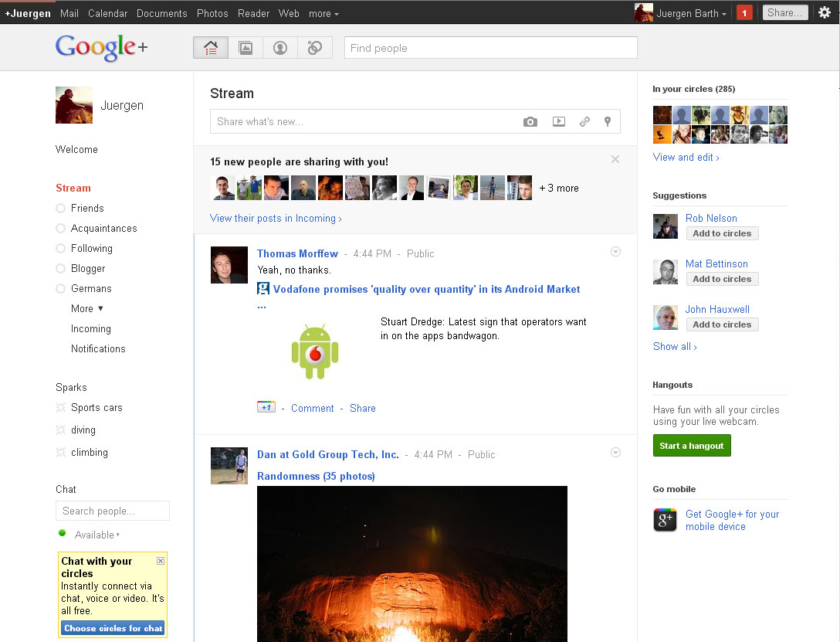Select the Acquaintances circle filter
Viewport: 840px width, 642px height.
[97, 228]
